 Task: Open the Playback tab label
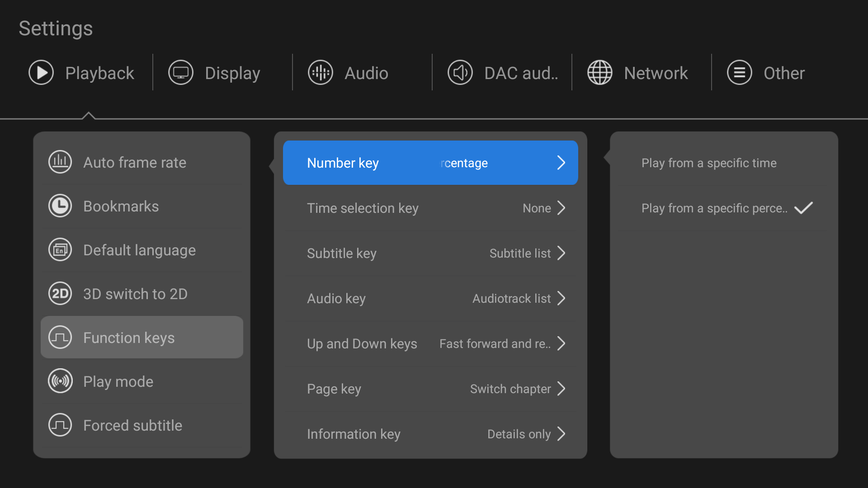(x=99, y=73)
